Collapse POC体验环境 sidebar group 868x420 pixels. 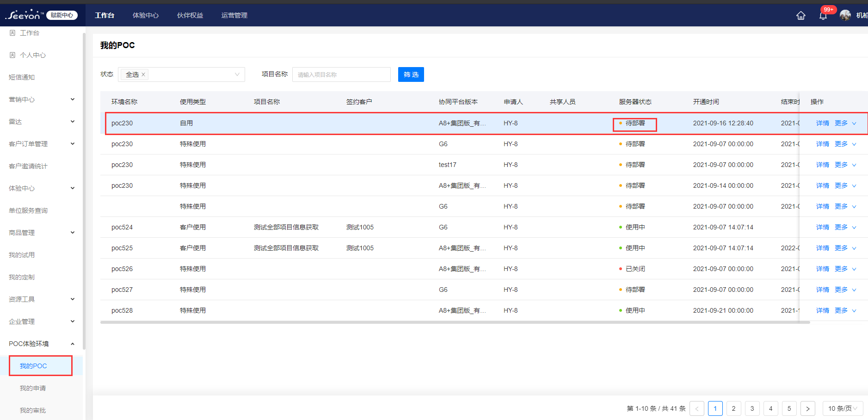click(x=73, y=344)
